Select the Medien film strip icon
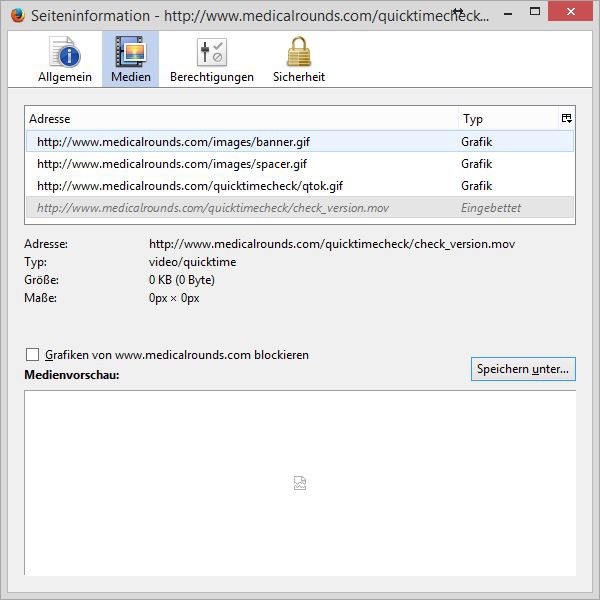 pos(130,52)
